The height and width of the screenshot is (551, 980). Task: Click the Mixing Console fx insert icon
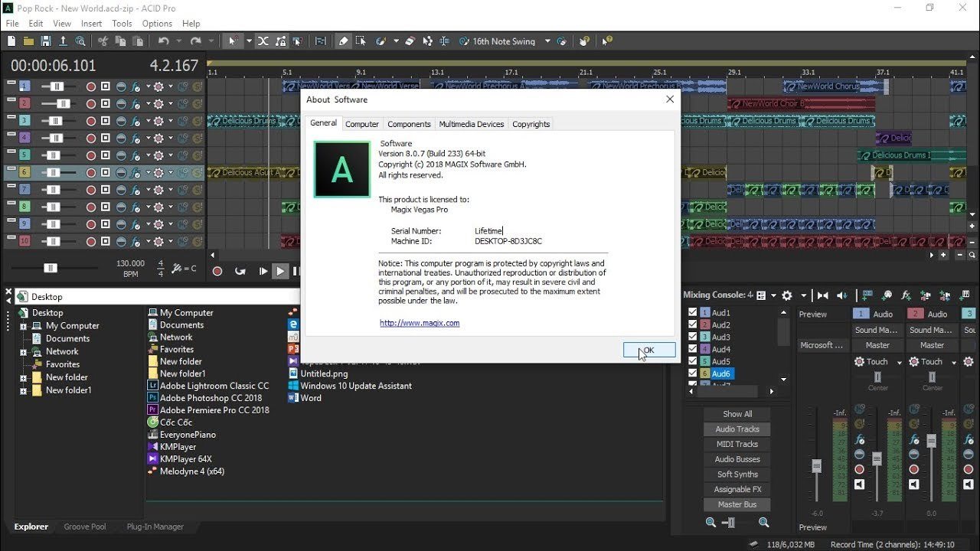(x=906, y=295)
